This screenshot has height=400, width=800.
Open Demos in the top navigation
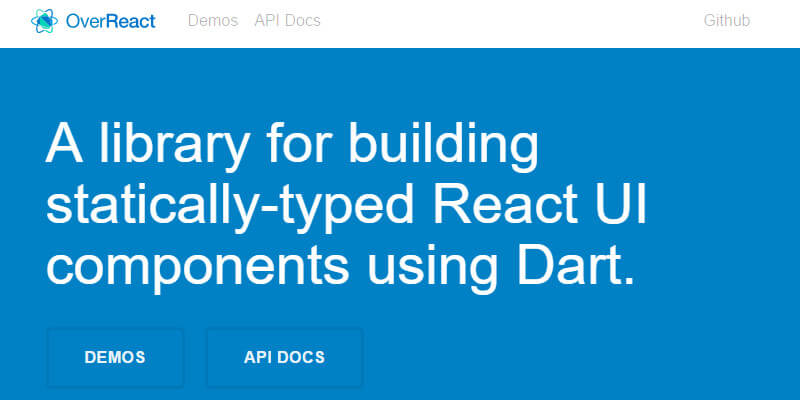[213, 20]
